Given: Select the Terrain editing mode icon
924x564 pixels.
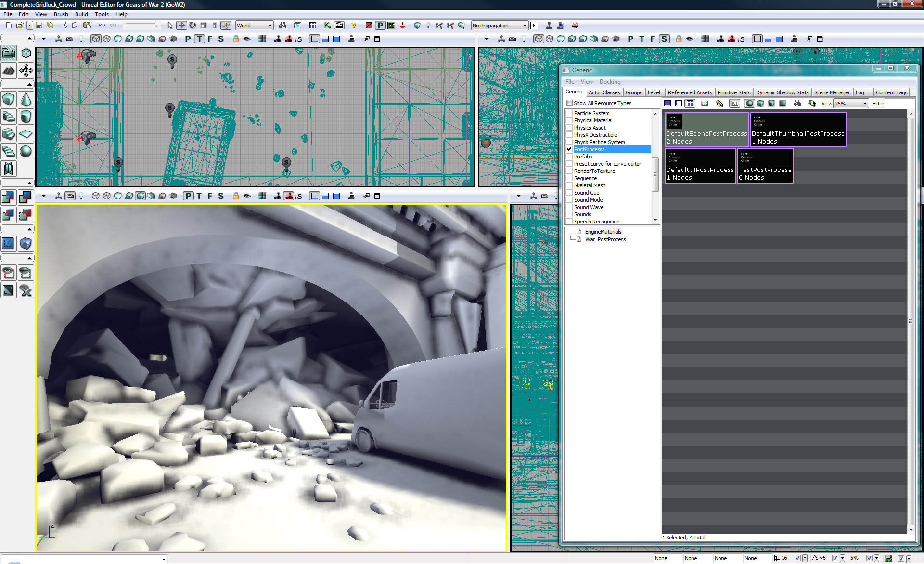Looking at the screenshot, I should (x=9, y=71).
